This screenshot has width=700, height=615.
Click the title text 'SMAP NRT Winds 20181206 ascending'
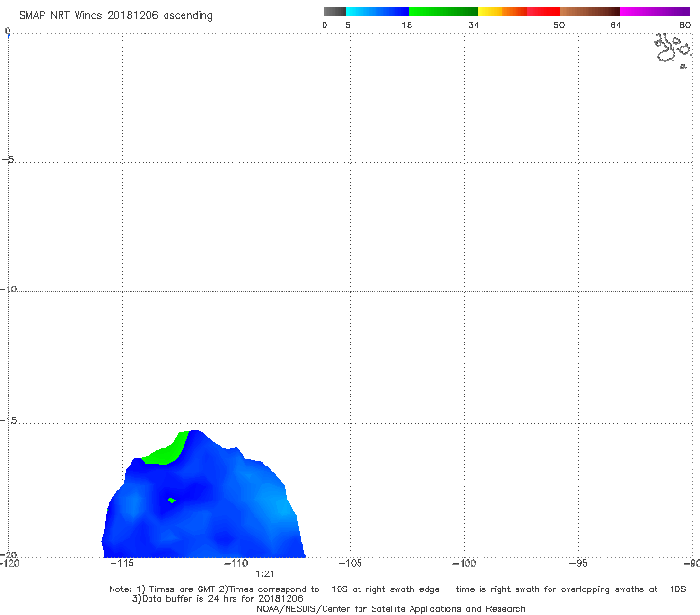click(x=115, y=15)
